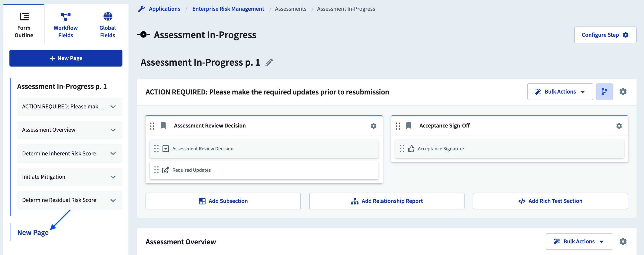Switch to the Form Outline tab

click(24, 24)
